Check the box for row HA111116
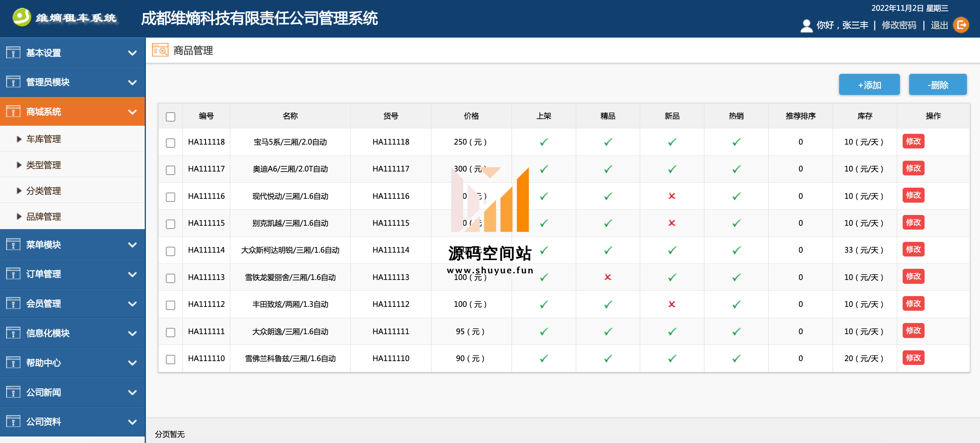This screenshot has width=980, height=443. pos(171,197)
